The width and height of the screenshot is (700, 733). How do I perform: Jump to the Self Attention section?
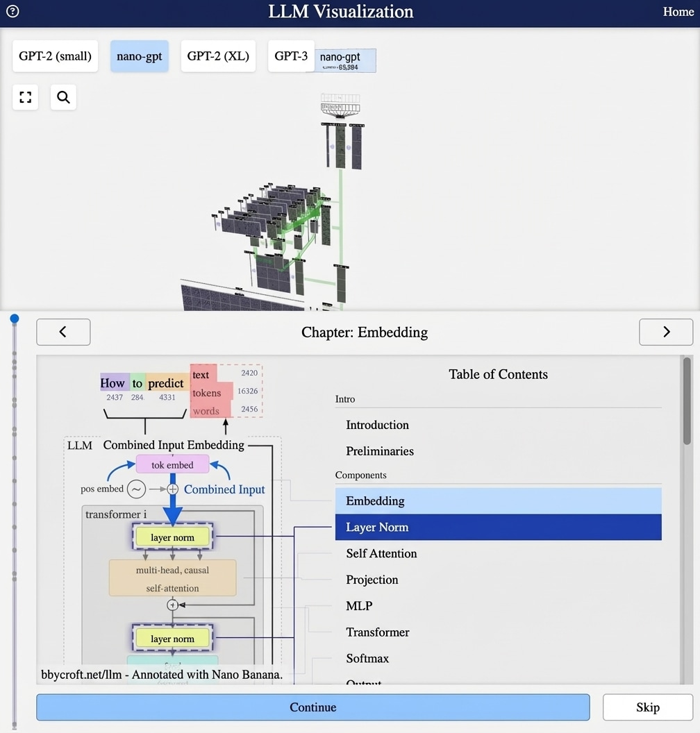[x=381, y=553]
